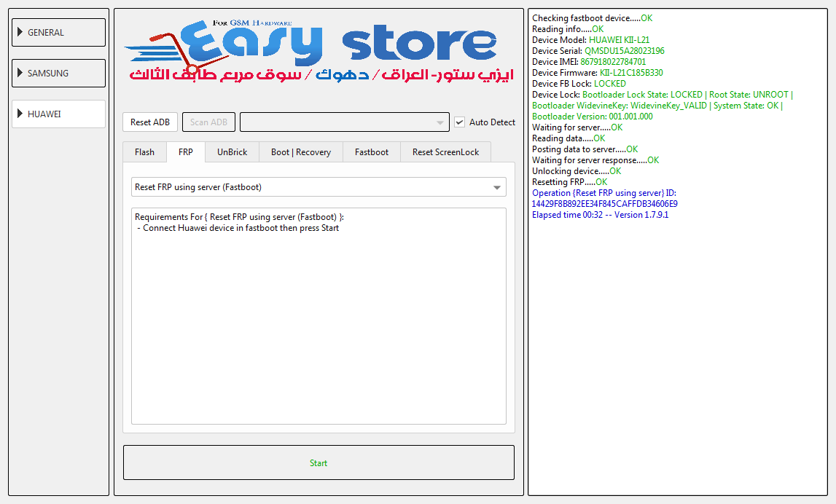Open the UnBrick tab
This screenshot has width=836, height=504.
point(232,151)
